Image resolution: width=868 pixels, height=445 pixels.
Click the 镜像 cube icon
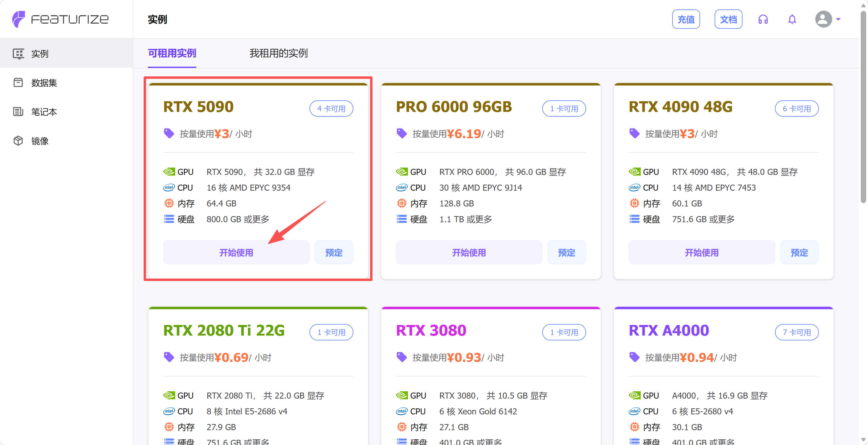(18, 141)
